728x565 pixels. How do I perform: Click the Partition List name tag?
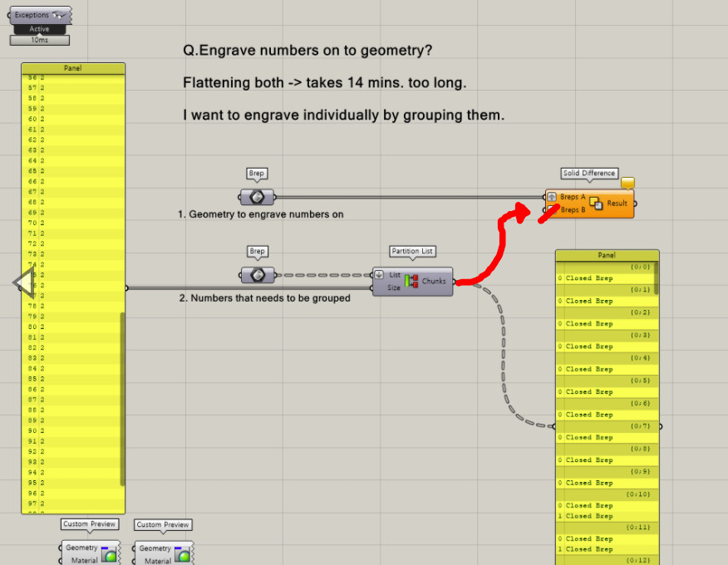(412, 252)
